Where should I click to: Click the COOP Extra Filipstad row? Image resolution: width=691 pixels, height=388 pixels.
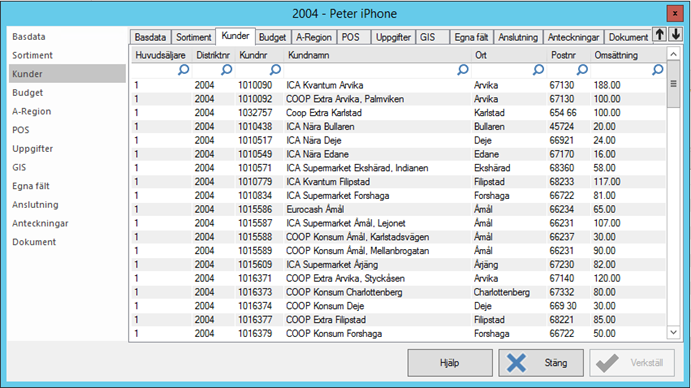point(399,320)
